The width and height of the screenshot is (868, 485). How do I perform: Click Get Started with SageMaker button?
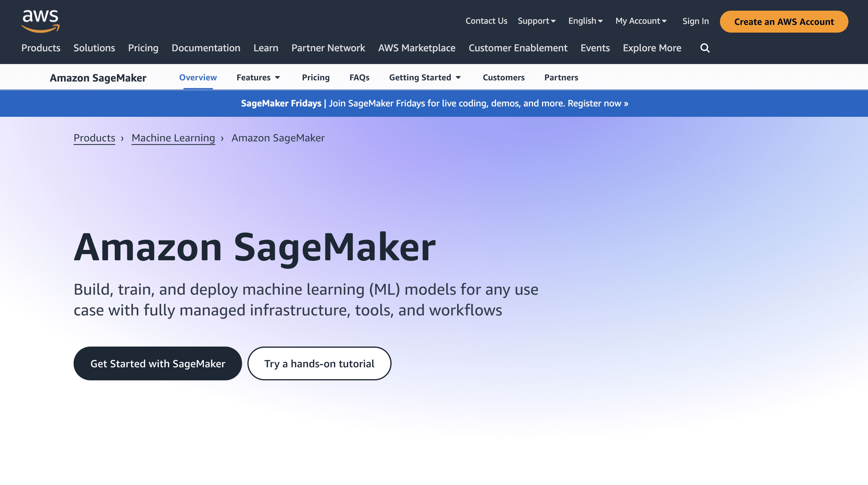[158, 363]
